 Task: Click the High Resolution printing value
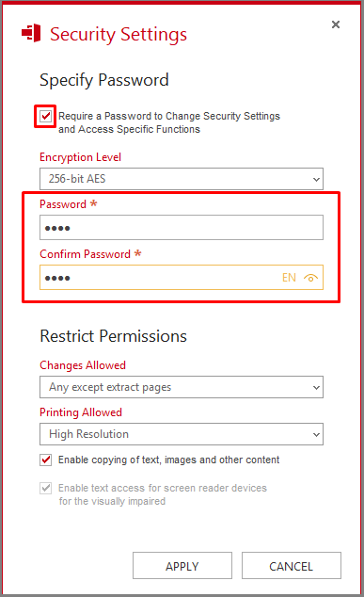(x=88, y=434)
